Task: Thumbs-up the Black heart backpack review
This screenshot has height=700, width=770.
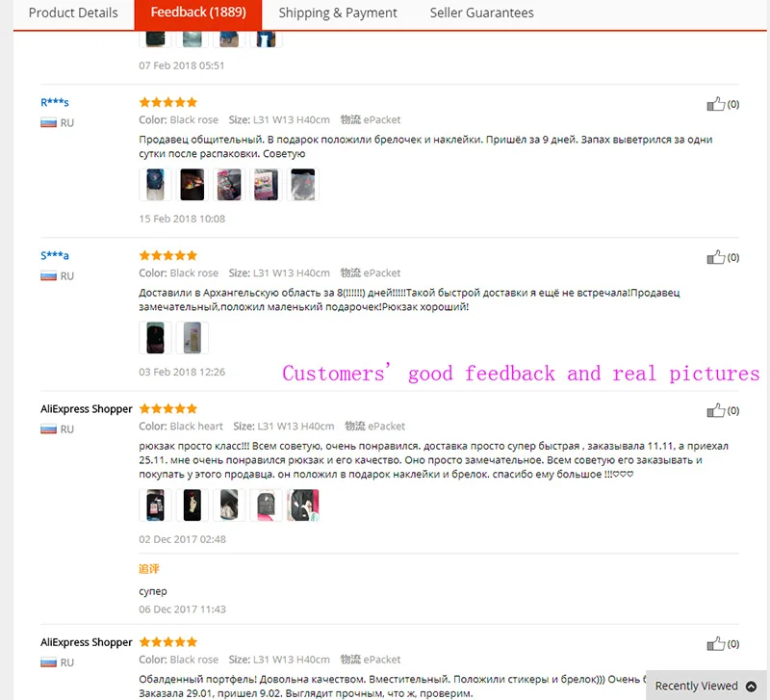Action: (715, 410)
